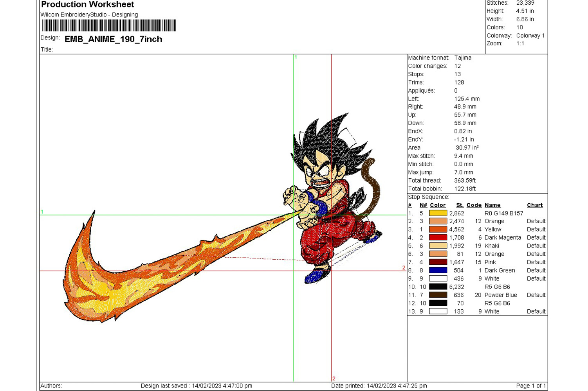
Task: Click the Code column header
Action: tap(474, 205)
